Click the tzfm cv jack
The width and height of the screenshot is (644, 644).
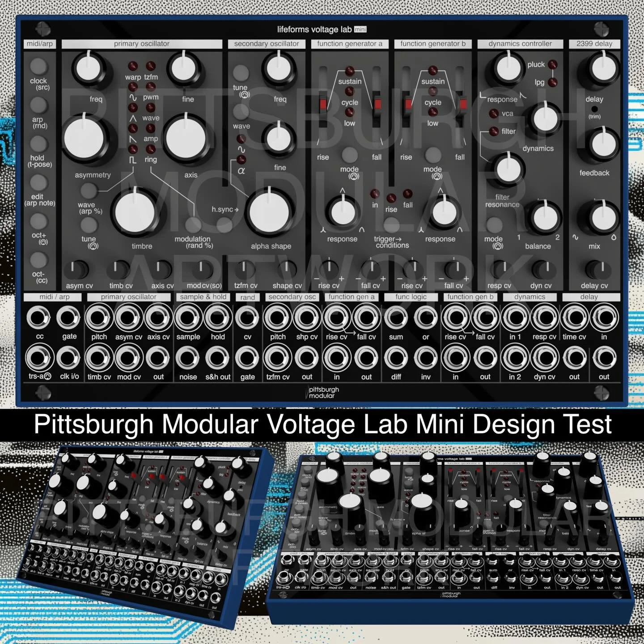click(277, 358)
